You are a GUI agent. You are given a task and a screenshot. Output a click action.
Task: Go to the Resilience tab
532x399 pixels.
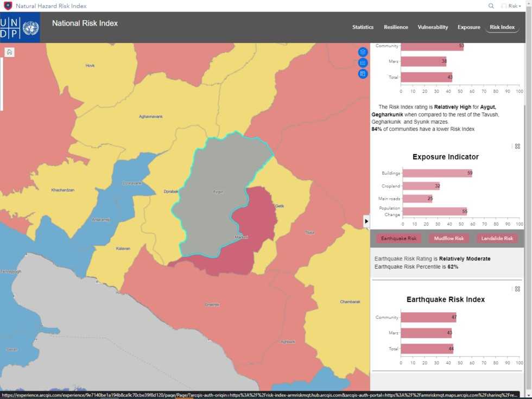pyautogui.click(x=396, y=27)
